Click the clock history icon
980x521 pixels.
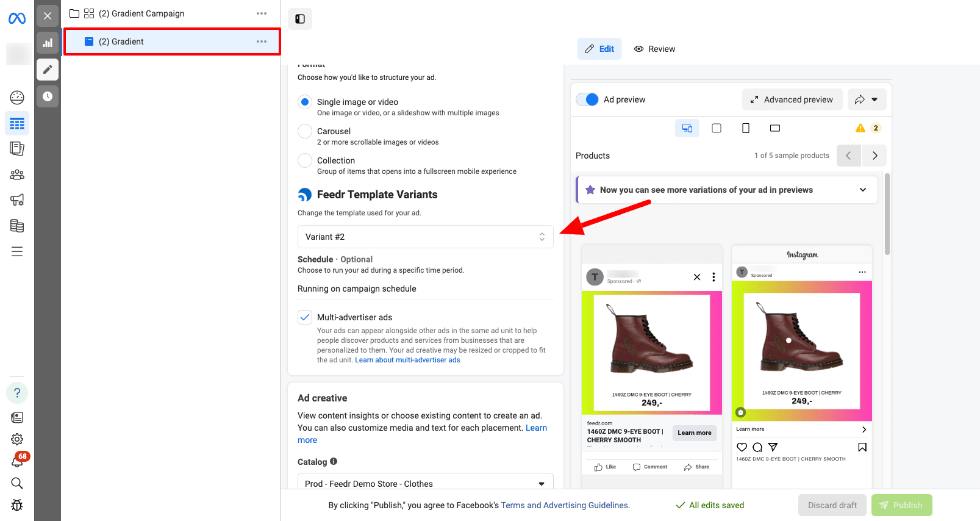(48, 96)
